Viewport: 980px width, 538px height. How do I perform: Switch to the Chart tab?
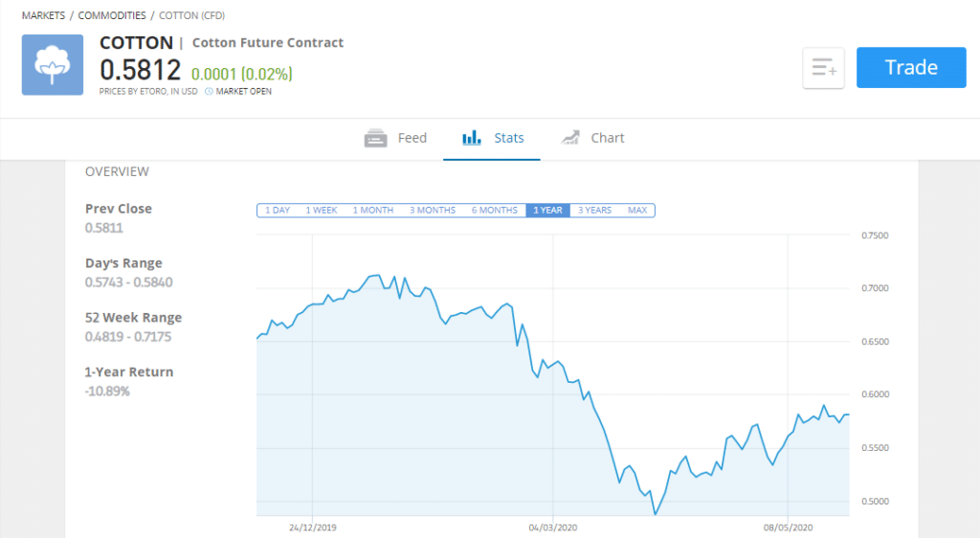(592, 138)
